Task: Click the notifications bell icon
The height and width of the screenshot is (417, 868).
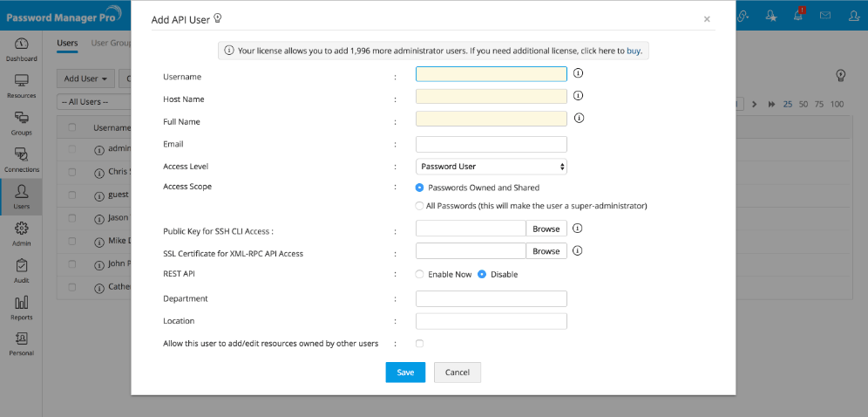Action: (x=798, y=15)
